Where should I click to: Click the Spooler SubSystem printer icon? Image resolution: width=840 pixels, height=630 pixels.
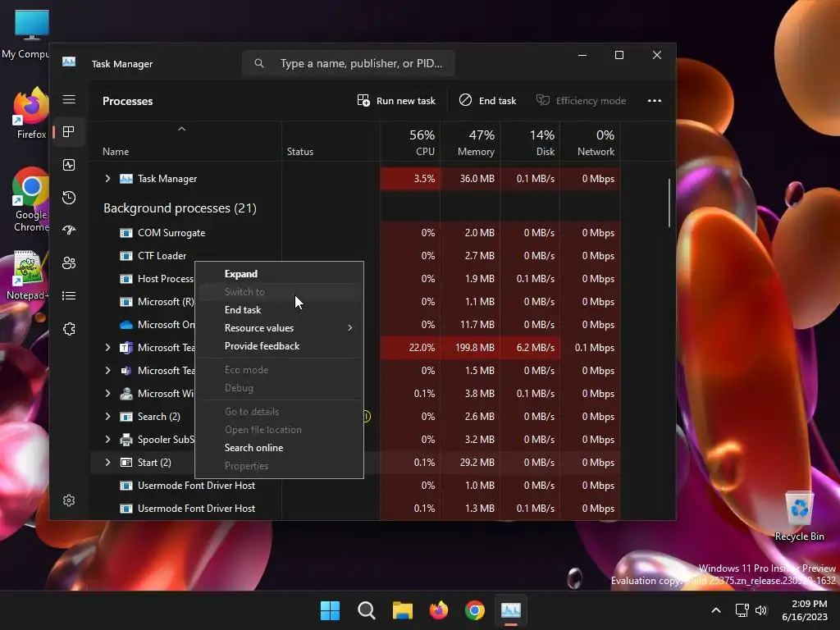126,440
